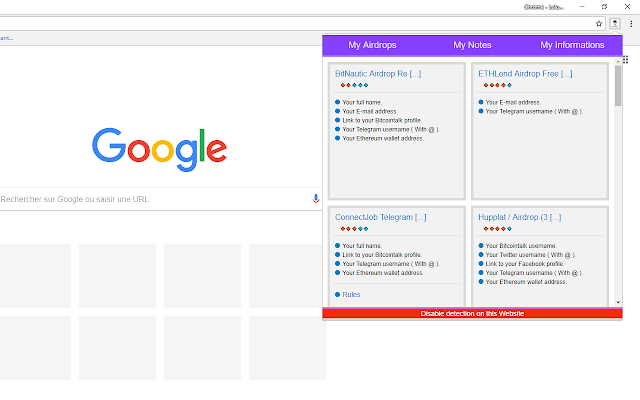Image resolution: width=640 pixels, height=400 pixels.
Task: Open the BitNautic Airdrop Re [...] link
Action: click(x=378, y=74)
